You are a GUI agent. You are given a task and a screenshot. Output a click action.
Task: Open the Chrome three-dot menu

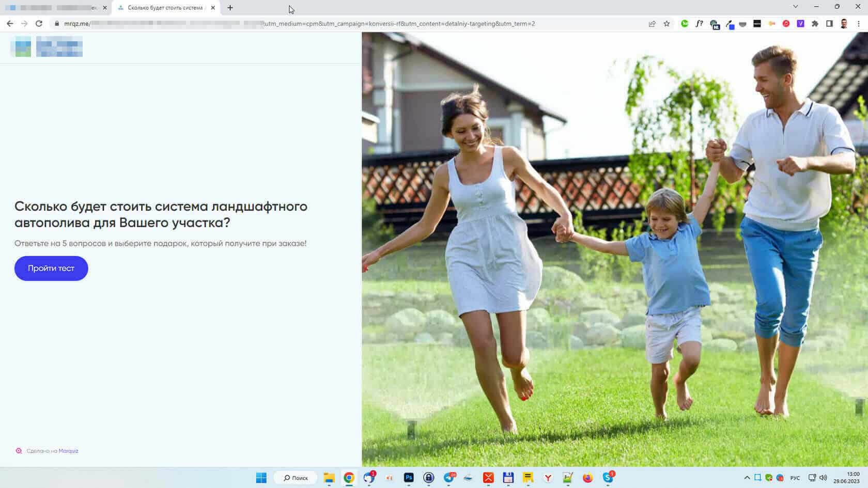pos(859,23)
